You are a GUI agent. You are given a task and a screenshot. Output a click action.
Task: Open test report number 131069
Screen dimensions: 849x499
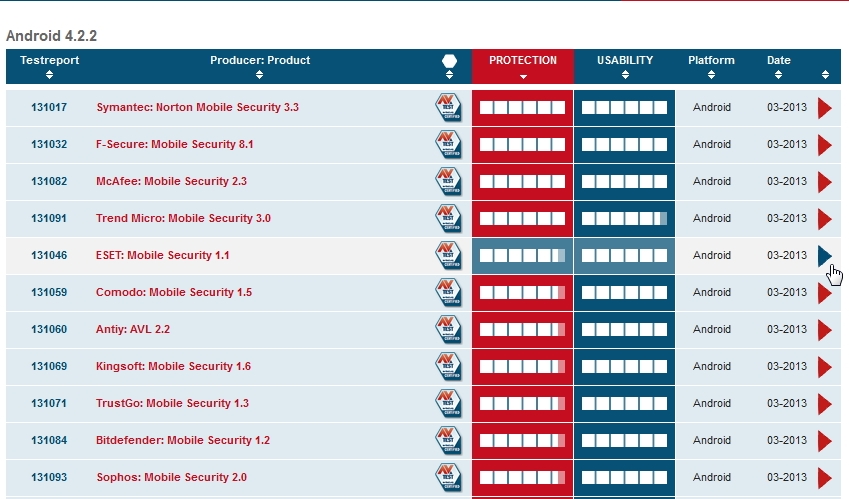pos(49,366)
